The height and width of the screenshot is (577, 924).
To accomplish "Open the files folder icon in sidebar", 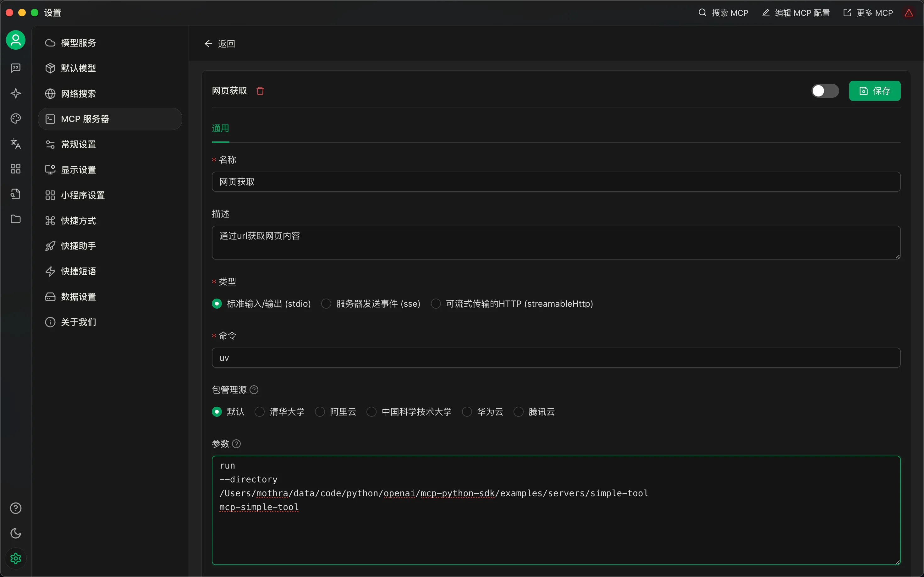I will tap(16, 219).
